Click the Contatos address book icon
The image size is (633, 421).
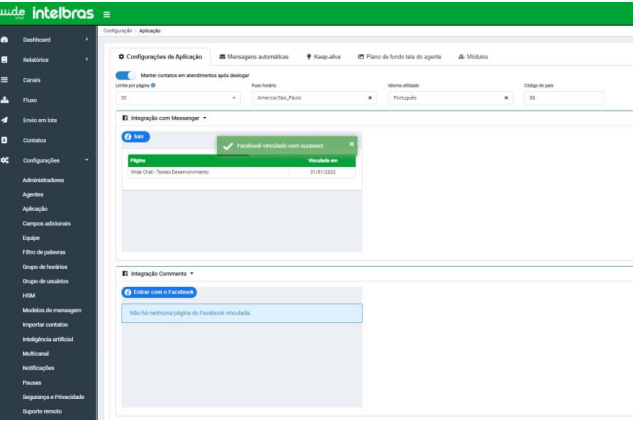4,140
